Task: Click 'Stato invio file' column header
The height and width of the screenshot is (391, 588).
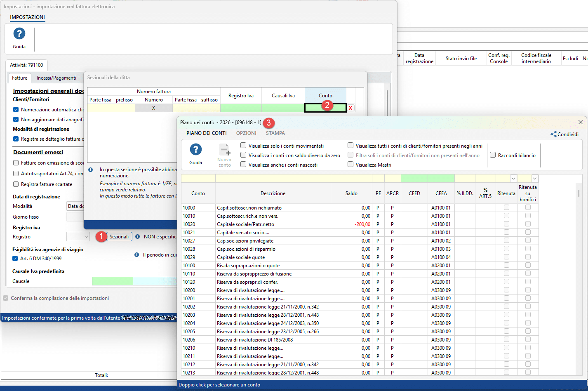Action: (x=461, y=59)
